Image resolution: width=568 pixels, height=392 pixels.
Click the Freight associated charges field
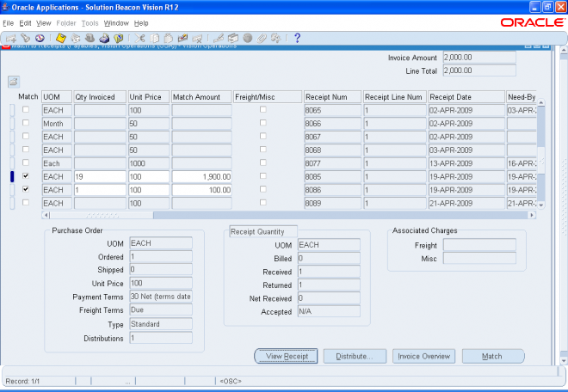479,245
